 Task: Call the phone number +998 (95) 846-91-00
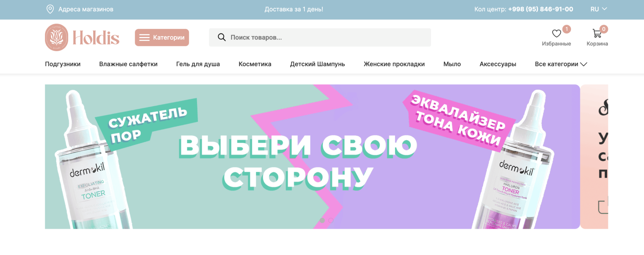pos(541,9)
